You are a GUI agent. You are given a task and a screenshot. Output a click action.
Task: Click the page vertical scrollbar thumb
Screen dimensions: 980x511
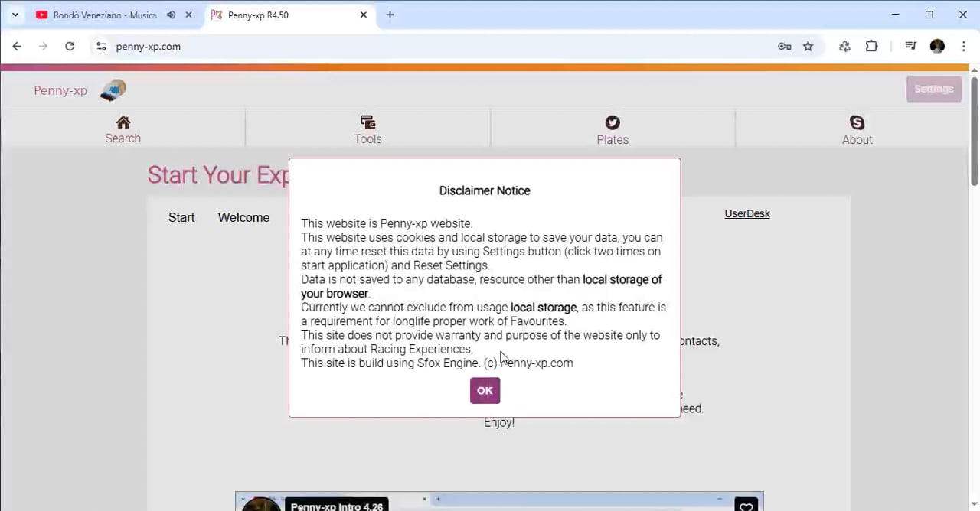974,130
